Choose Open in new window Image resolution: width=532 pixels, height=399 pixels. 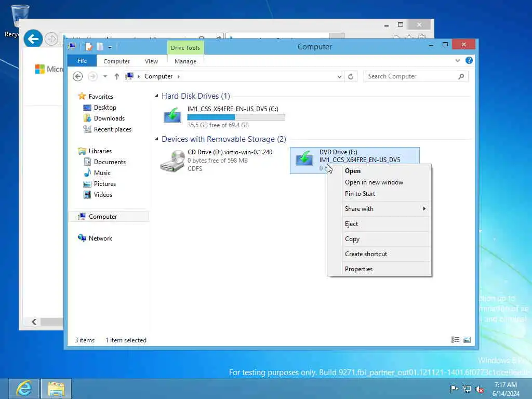379,182
